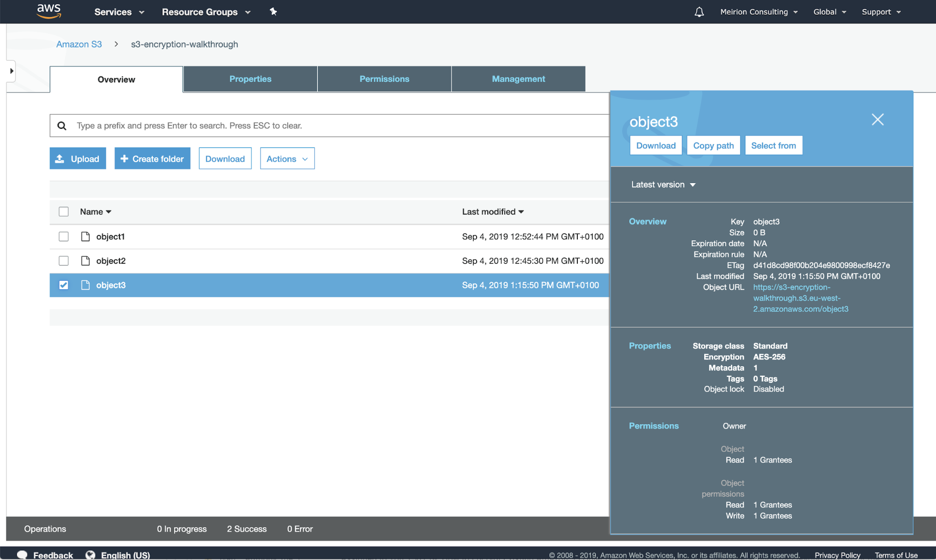Viewport: 936px width, 560px height.
Task: Uncheck the object3 checkbox
Action: [x=64, y=285]
